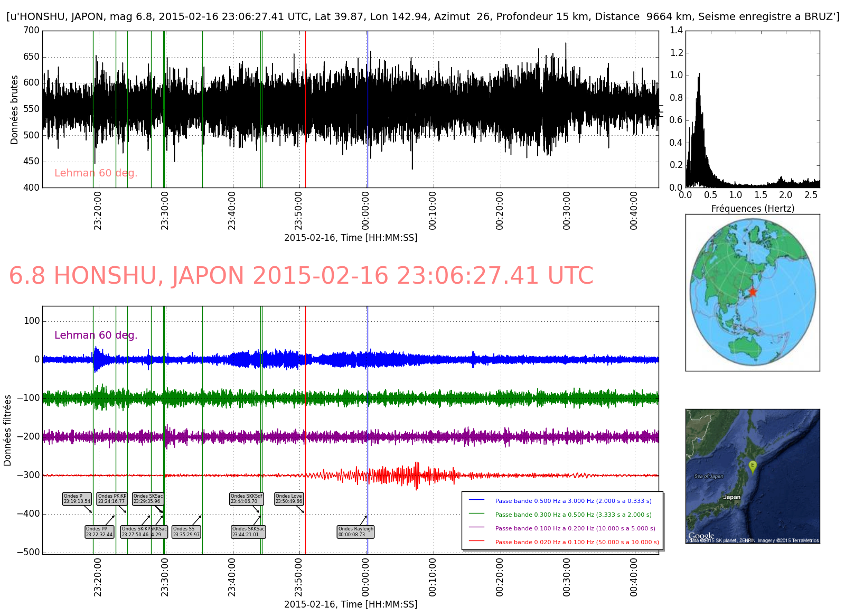Click the red star on the globe map

[753, 292]
